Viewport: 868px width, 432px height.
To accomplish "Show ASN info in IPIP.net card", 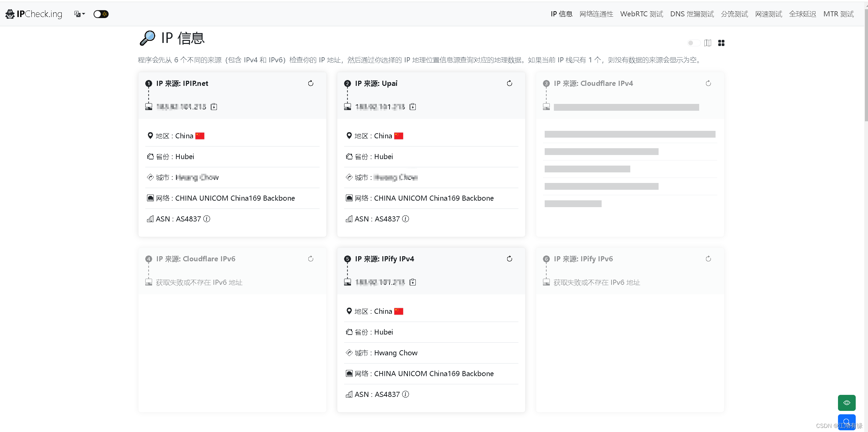I will pos(207,219).
